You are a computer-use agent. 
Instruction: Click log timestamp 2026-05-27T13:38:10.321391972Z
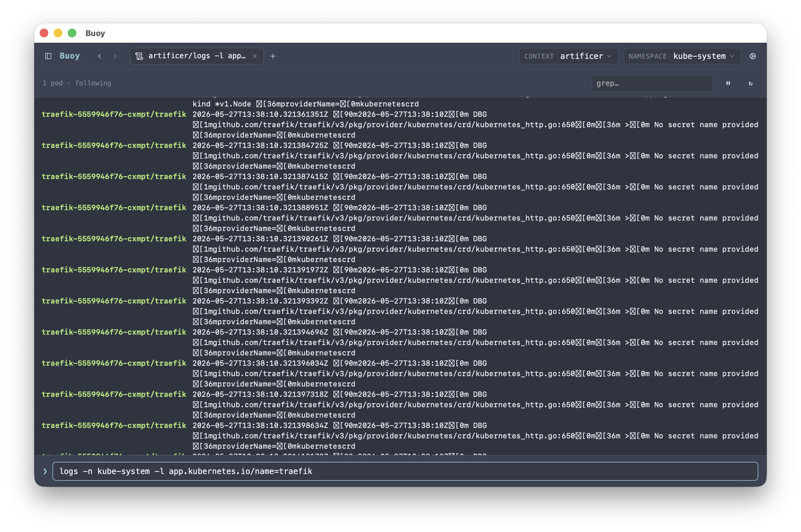coord(260,270)
